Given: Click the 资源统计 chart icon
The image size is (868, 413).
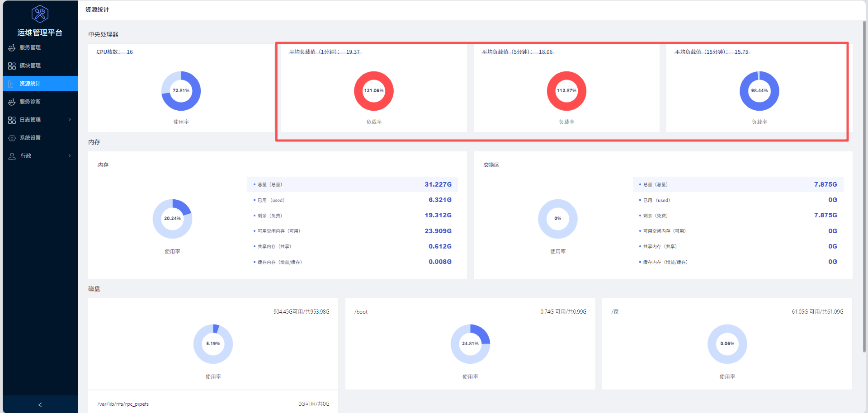Looking at the screenshot, I should [x=11, y=84].
